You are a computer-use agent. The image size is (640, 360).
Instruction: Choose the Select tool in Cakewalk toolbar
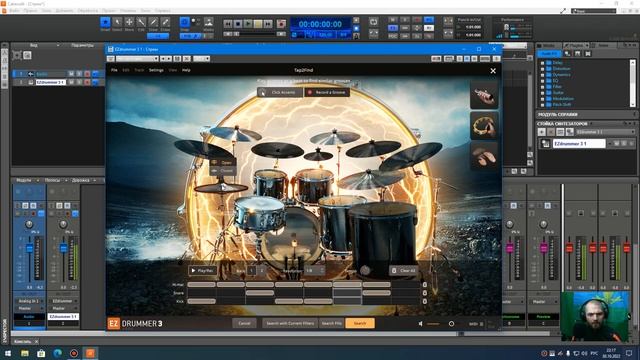pos(117,22)
